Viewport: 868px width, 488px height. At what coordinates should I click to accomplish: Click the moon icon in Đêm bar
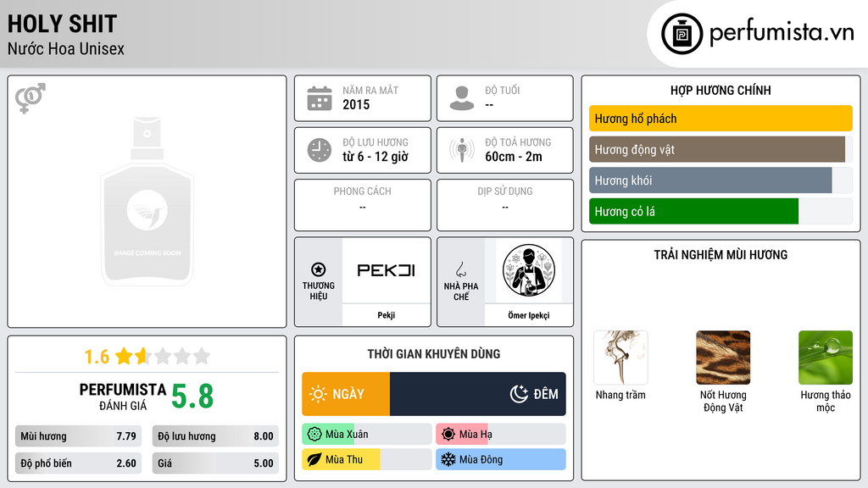[520, 394]
